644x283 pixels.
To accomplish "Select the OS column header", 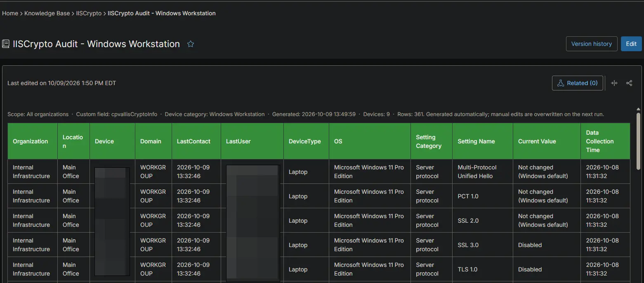I will point(370,141).
